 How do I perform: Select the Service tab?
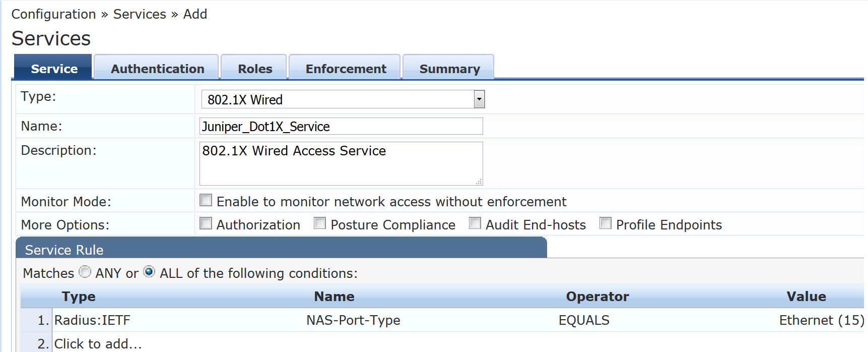tap(54, 69)
